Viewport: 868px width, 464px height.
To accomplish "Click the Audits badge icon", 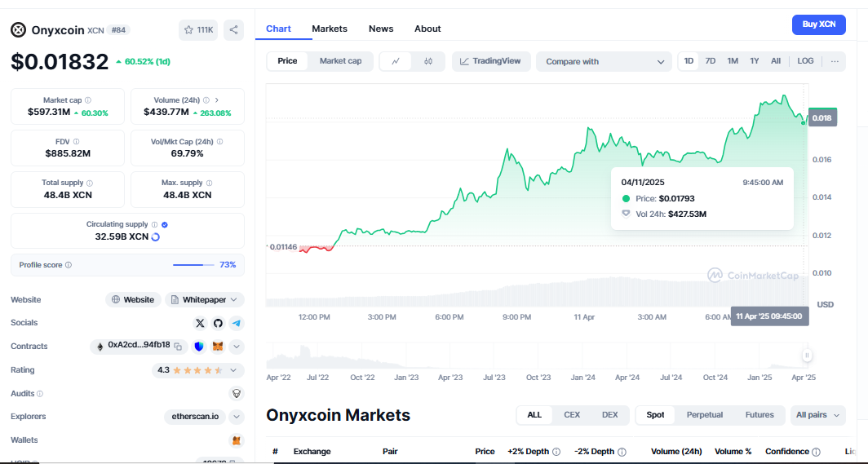I will (x=237, y=394).
